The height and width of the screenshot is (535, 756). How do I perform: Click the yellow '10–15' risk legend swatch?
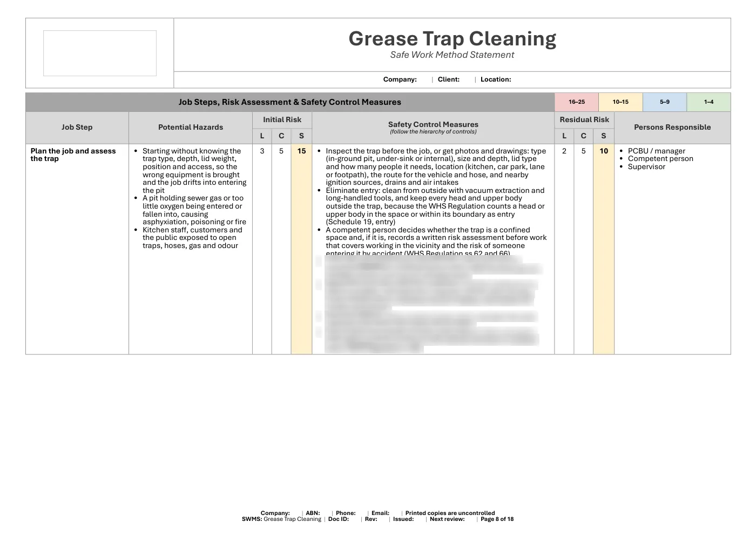click(x=620, y=102)
